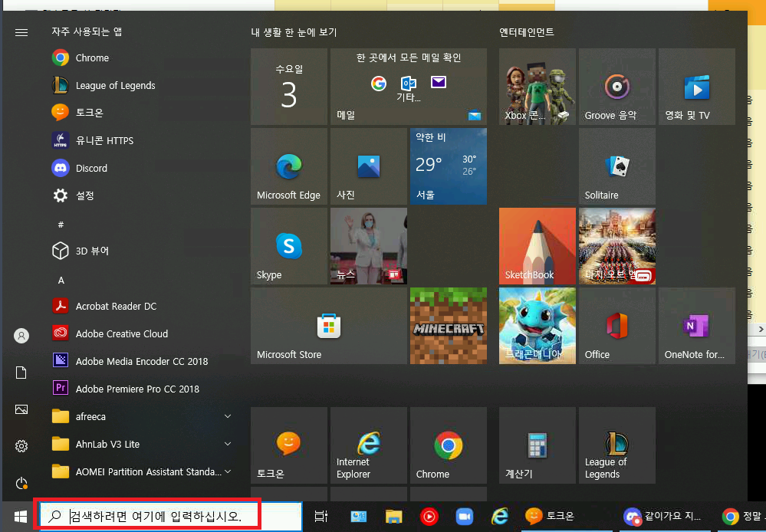Screen dimensions: 766x532
Task: Select the 엔터테인먼트 group header
Action: tap(527, 32)
